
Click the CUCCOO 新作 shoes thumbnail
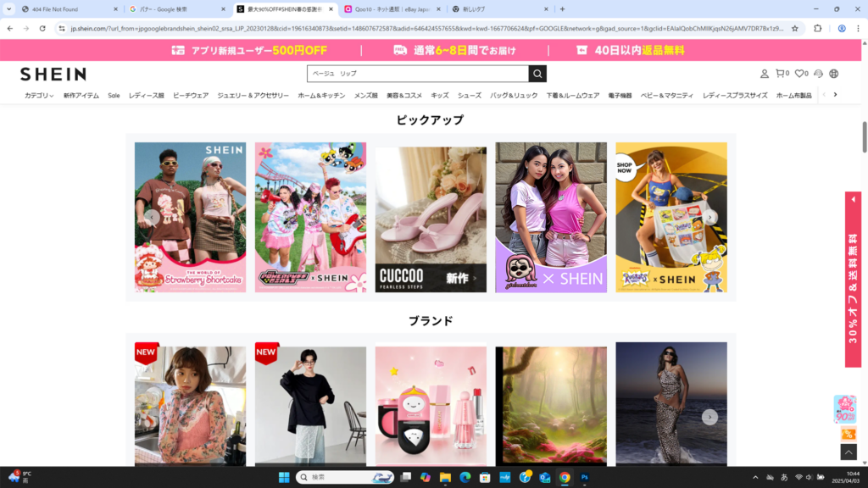click(x=431, y=219)
